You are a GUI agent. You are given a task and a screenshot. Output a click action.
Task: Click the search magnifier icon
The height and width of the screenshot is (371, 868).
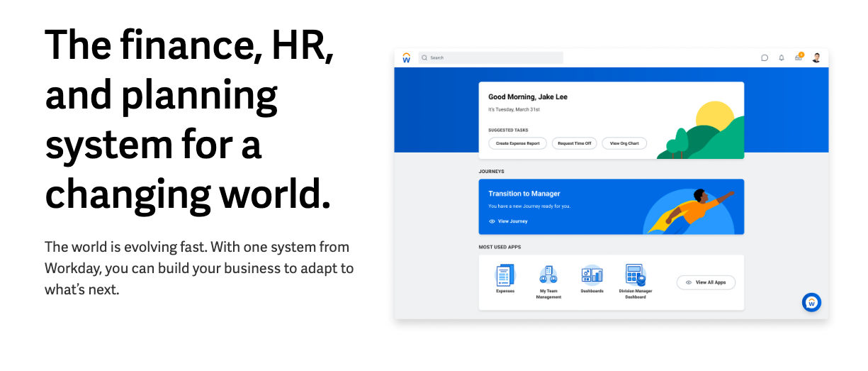[424, 58]
